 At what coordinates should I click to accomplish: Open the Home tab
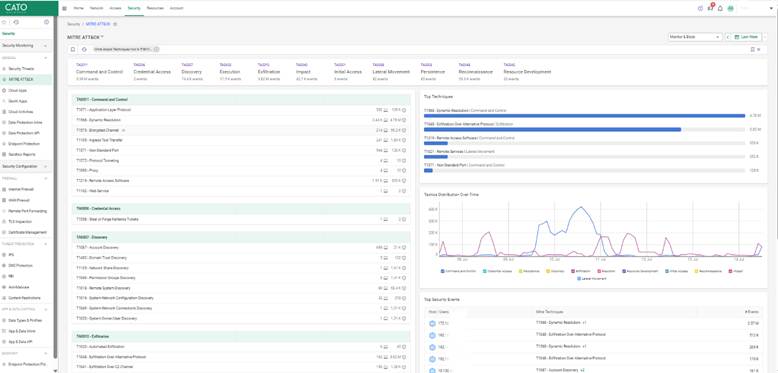[x=78, y=8]
